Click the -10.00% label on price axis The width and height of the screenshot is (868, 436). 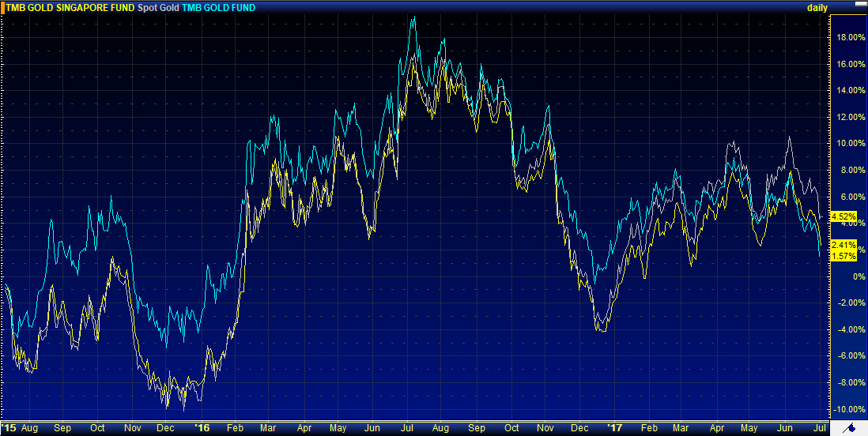850,409
